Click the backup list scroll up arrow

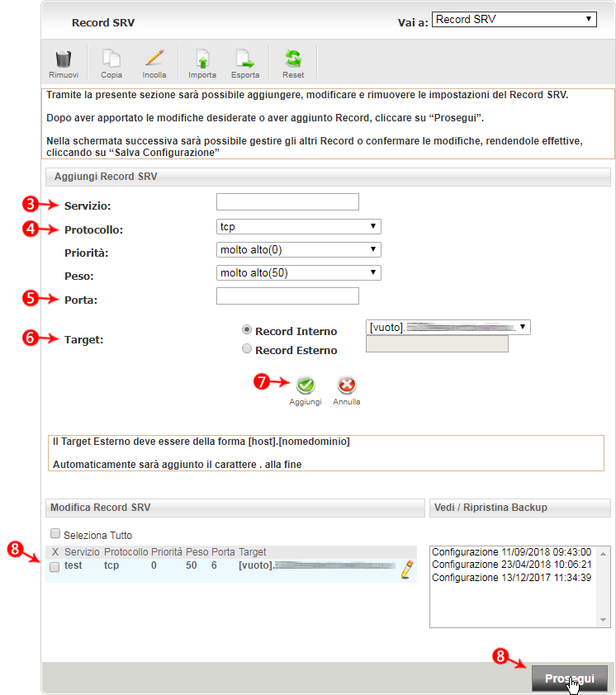pyautogui.click(x=603, y=554)
